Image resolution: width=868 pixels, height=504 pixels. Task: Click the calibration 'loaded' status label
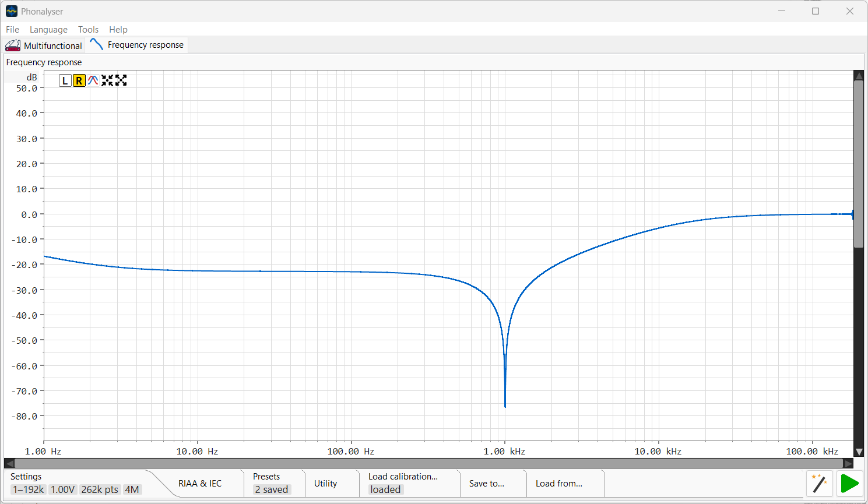pos(385,489)
